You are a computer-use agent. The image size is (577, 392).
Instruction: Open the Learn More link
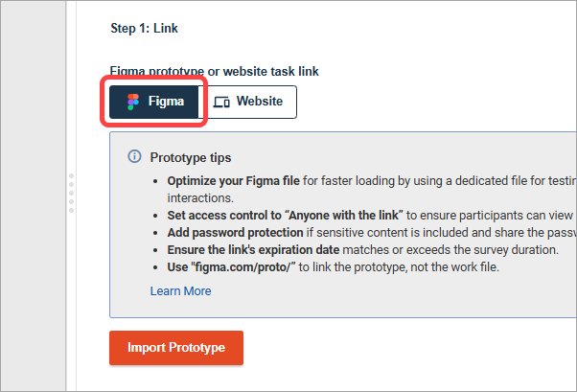pos(181,291)
